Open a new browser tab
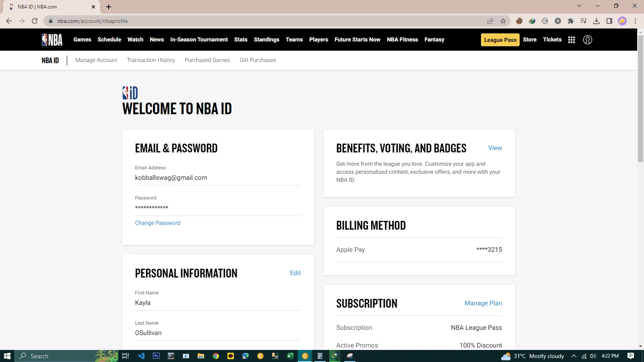 [109, 7]
